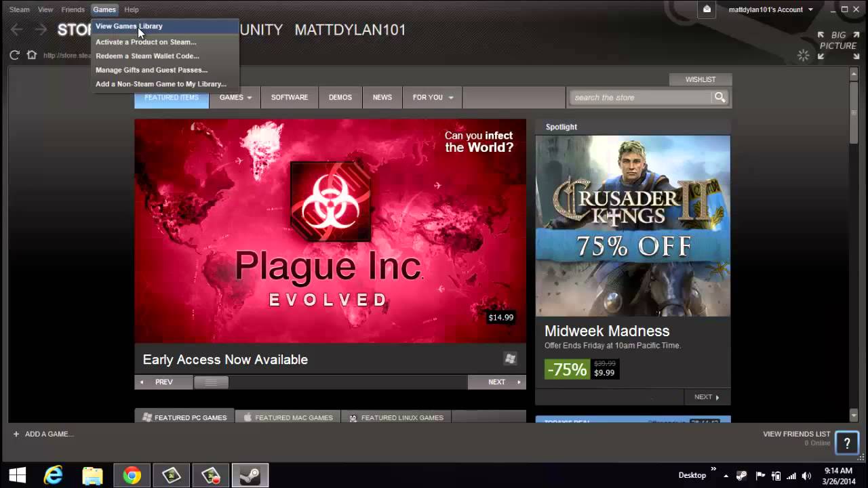The width and height of the screenshot is (868, 488).
Task: Select Featured Mac Games tab
Action: (x=288, y=417)
